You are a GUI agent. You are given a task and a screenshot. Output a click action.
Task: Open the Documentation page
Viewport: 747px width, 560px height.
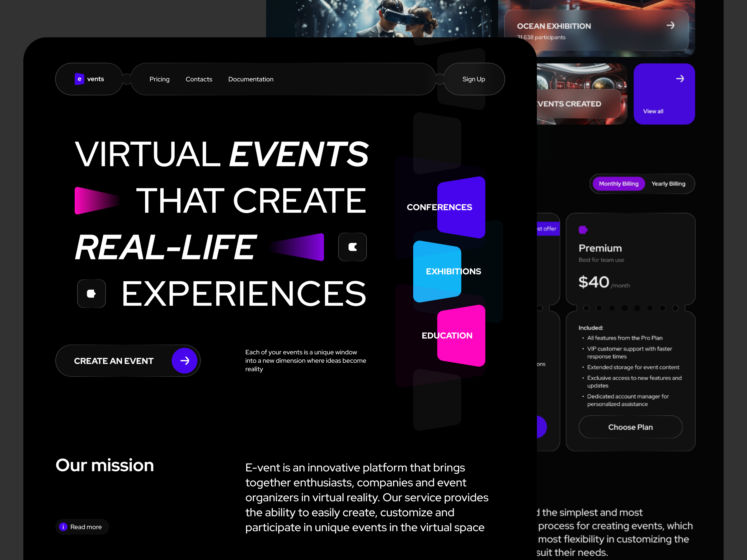click(x=251, y=79)
